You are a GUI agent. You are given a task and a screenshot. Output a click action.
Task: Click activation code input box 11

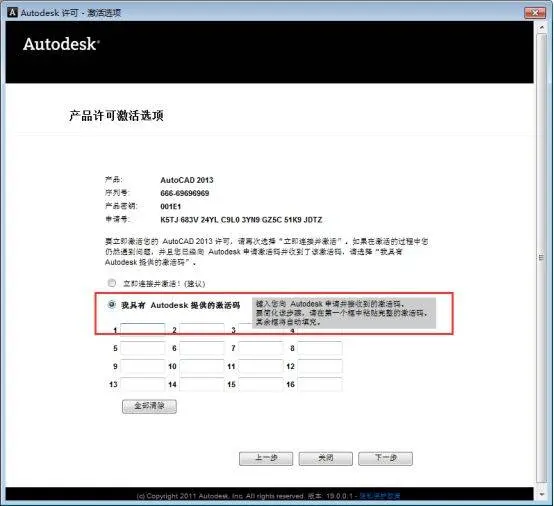click(261, 366)
